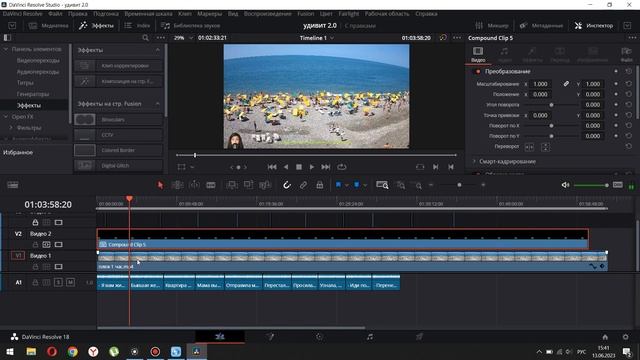Viewport: 640px width, 360px height.
Task: Toggle the effects sidebar layout icon
Action: tap(7, 38)
